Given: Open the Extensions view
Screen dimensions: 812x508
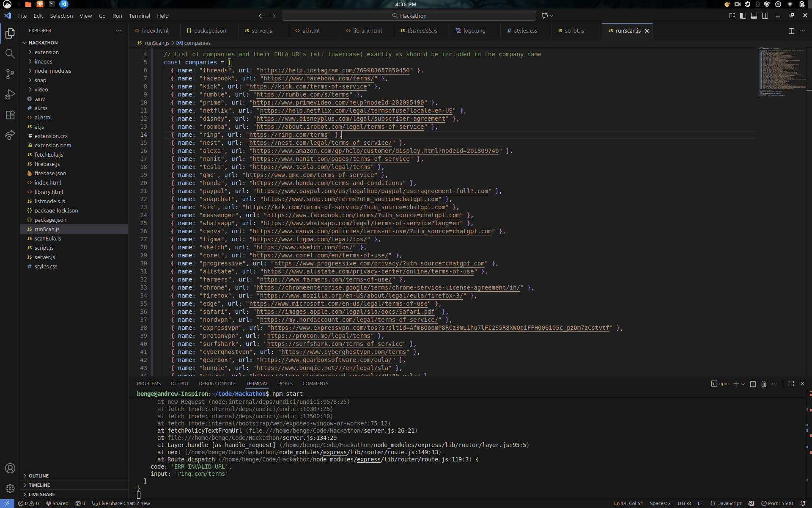Looking at the screenshot, I should click(x=10, y=115).
